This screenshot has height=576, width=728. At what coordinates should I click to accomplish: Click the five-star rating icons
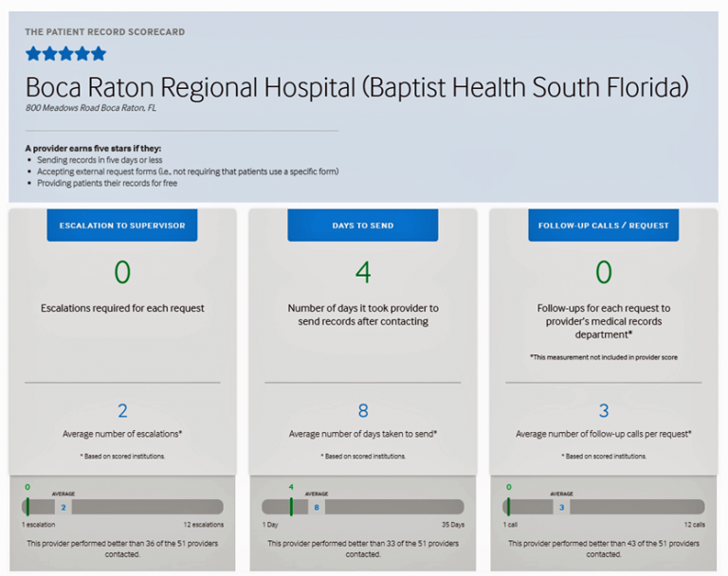pos(66,54)
